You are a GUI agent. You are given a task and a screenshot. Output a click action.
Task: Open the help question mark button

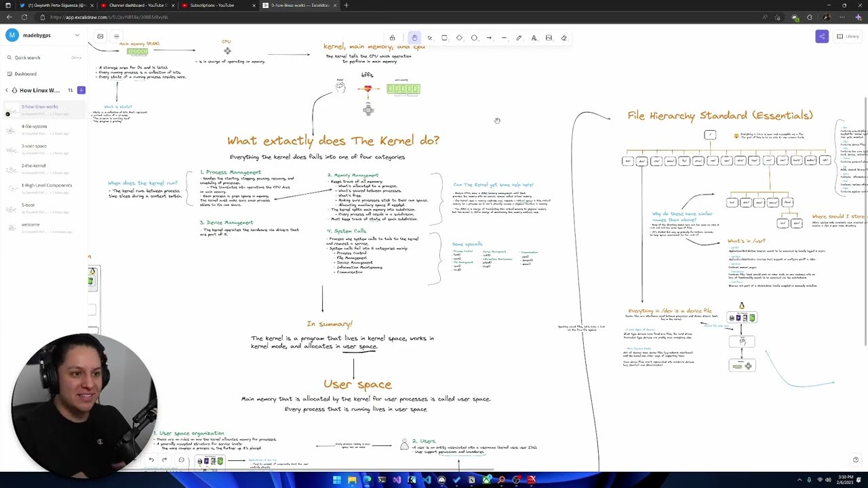pos(855,460)
